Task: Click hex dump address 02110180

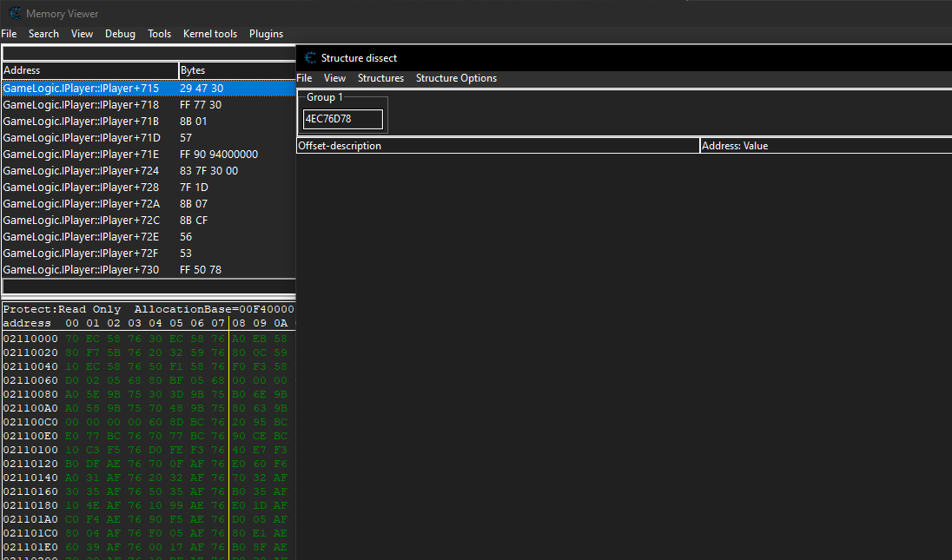Action: coord(30,505)
